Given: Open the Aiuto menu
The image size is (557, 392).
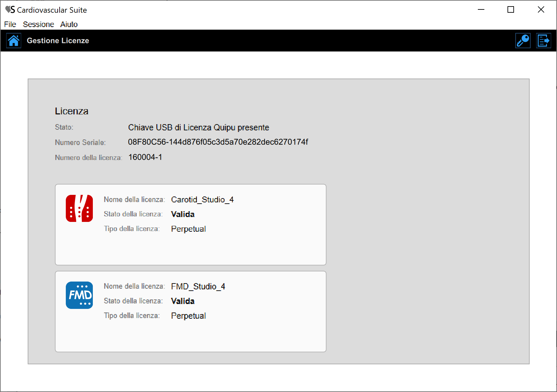Looking at the screenshot, I should (69, 24).
